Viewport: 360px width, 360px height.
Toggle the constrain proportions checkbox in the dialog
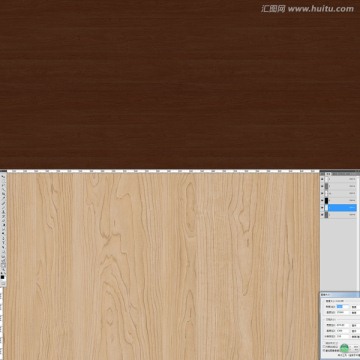tap(324, 347)
